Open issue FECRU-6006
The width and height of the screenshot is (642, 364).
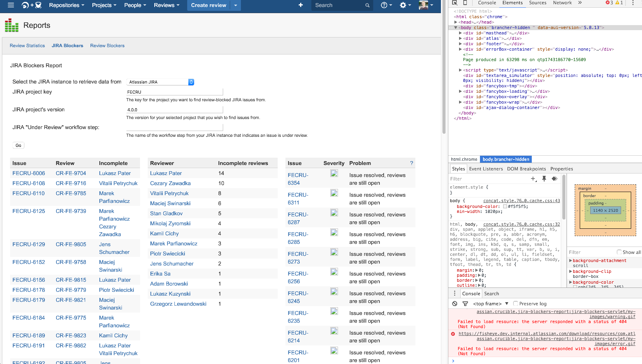pyautogui.click(x=29, y=173)
